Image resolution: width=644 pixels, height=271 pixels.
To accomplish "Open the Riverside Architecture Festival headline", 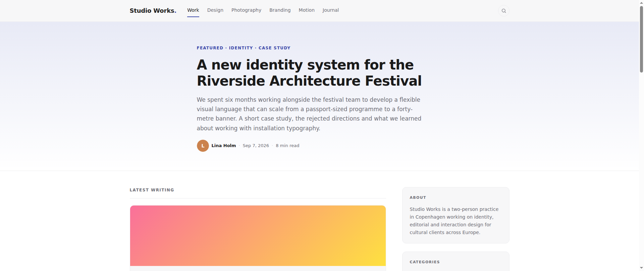I will (x=309, y=73).
